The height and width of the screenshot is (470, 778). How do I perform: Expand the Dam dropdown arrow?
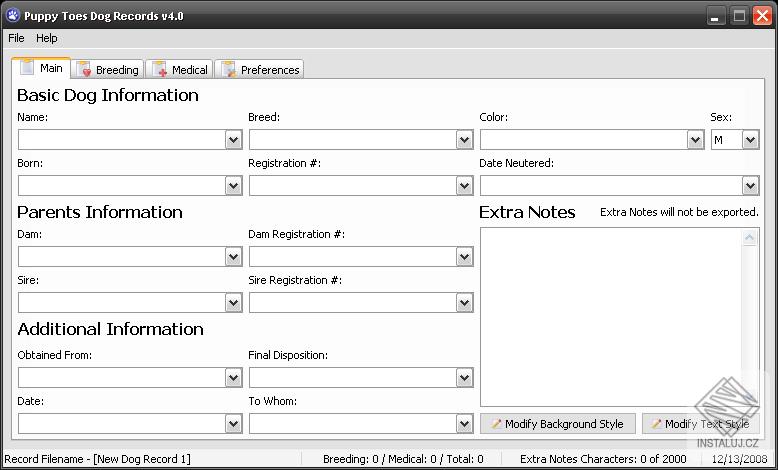pos(234,257)
